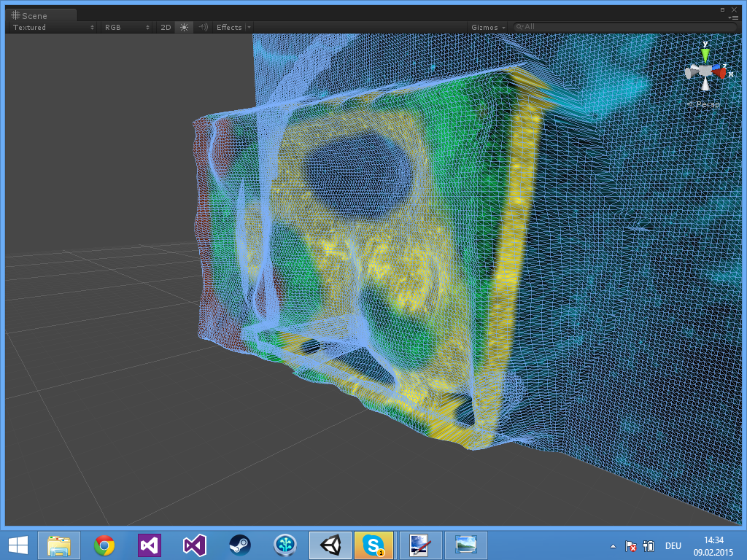Open the photo viewer taskbar icon

click(466, 545)
